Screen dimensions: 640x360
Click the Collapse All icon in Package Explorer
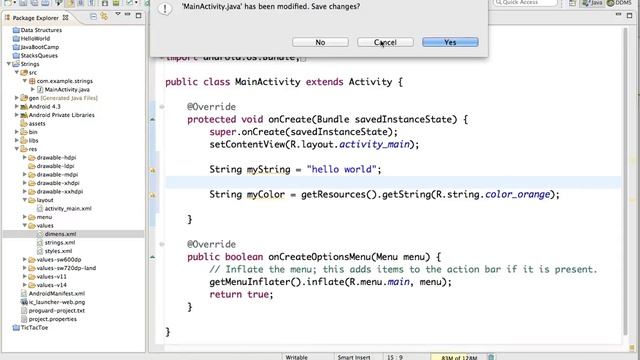point(93,16)
